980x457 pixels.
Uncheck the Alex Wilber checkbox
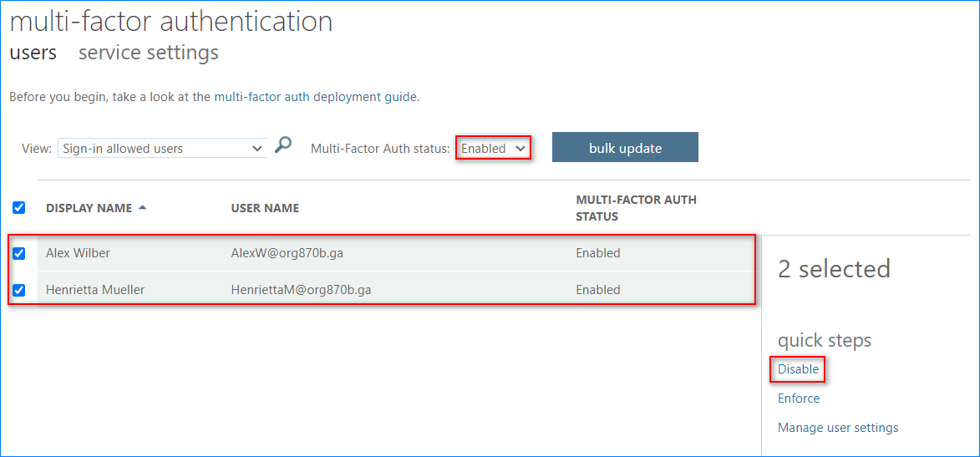[x=18, y=253]
